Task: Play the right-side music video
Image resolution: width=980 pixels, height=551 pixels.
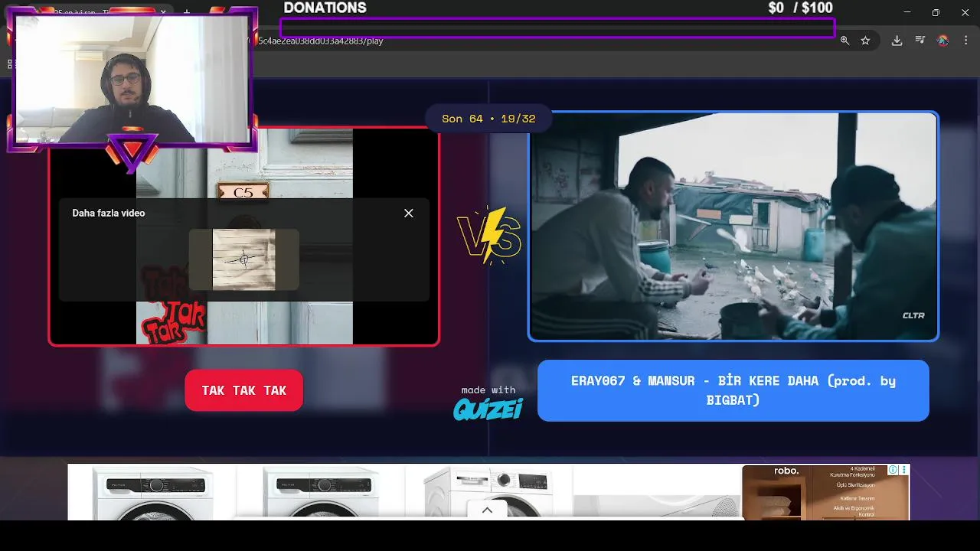Action: pos(733,227)
